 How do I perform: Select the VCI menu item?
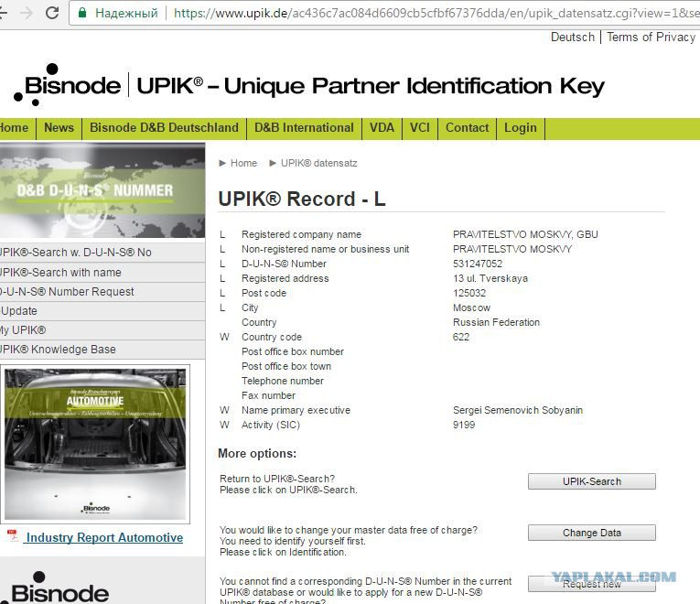(x=420, y=128)
